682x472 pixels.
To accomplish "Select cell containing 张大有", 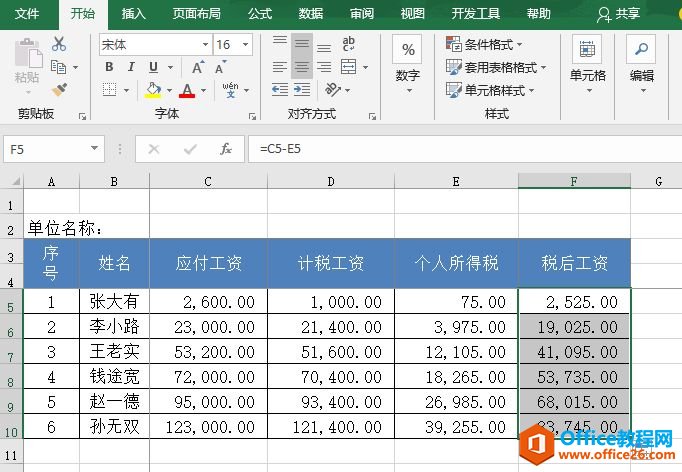I will point(114,301).
